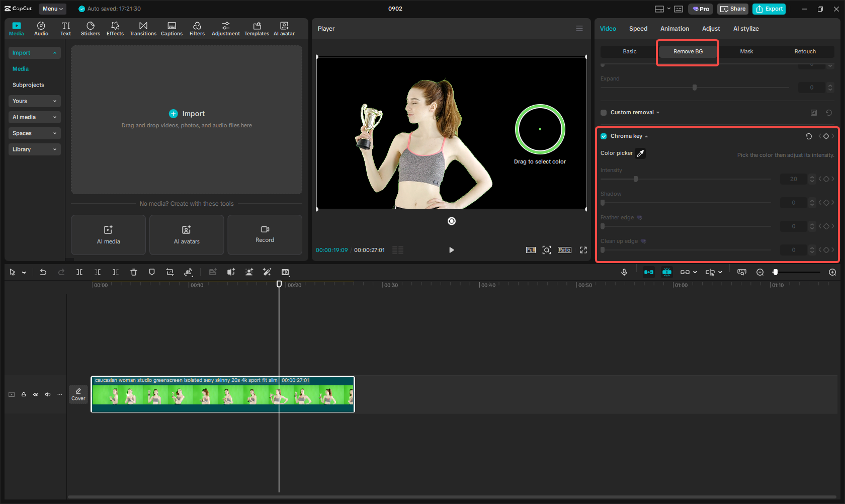845x504 pixels.
Task: Disable the Chroma key checkbox
Action: [604, 136]
